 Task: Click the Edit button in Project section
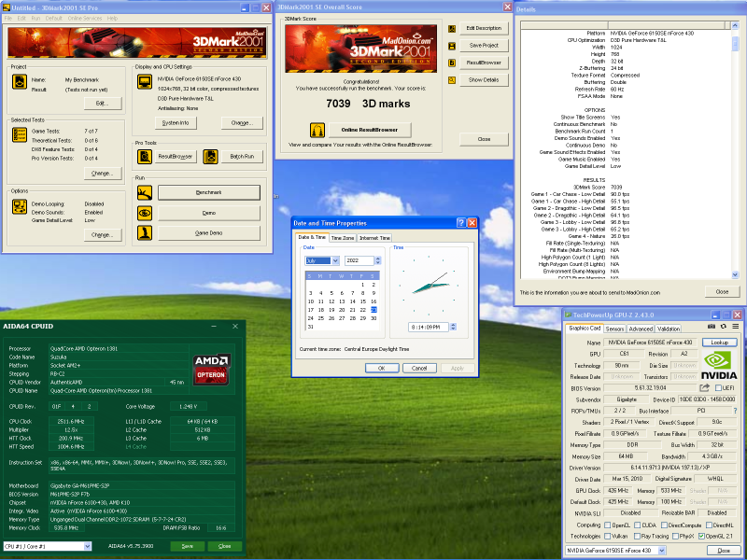pos(103,104)
